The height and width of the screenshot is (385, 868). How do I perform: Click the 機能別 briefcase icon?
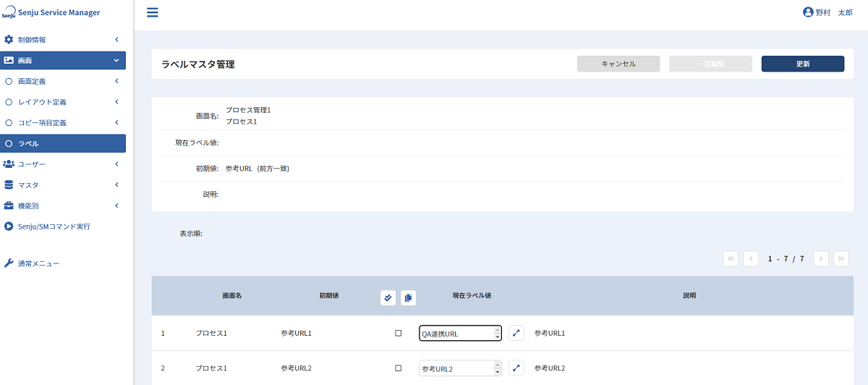pyautogui.click(x=9, y=206)
